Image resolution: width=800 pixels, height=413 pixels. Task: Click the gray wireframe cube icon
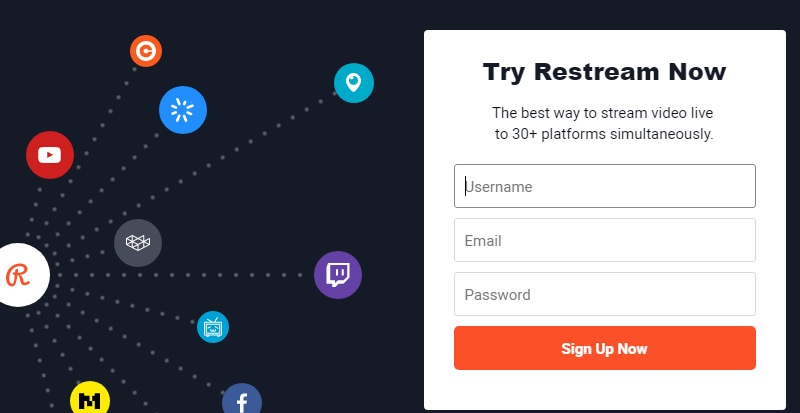(x=138, y=243)
